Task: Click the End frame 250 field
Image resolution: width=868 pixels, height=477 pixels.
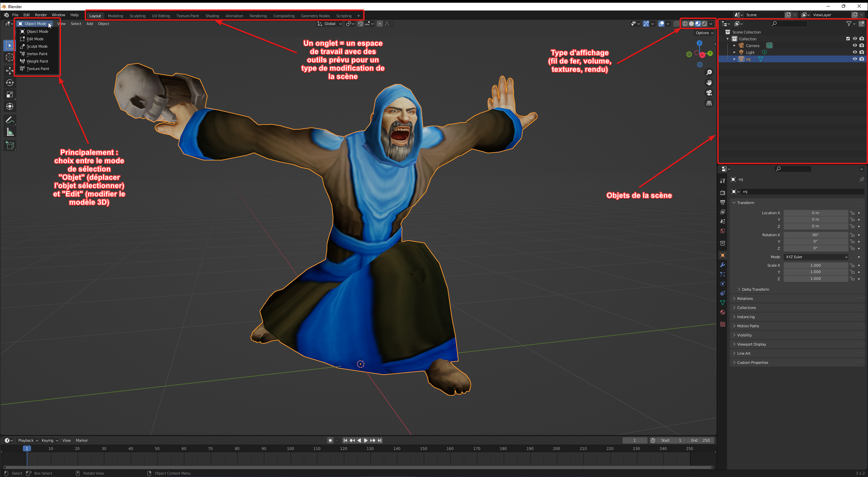Action: 701,440
